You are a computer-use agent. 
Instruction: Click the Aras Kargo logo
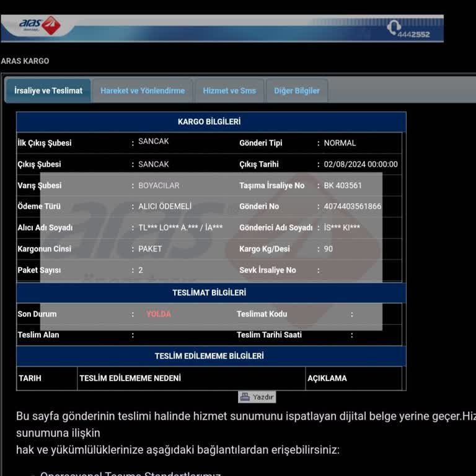click(40, 25)
